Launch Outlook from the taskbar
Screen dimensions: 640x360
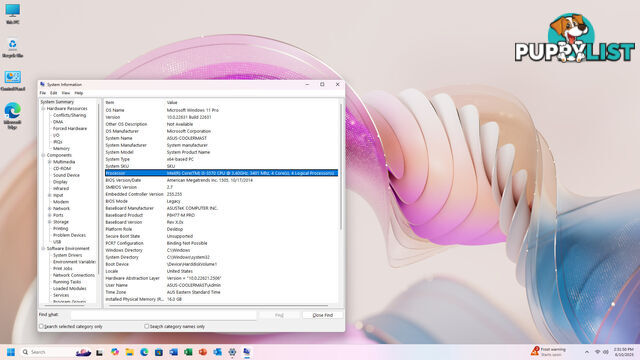pos(218,352)
